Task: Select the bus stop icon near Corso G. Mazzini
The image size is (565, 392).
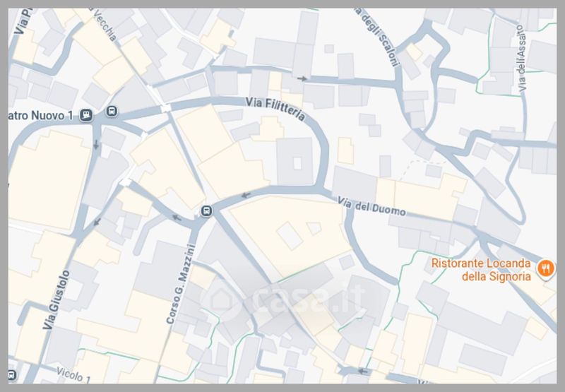Action: pyautogui.click(x=206, y=210)
